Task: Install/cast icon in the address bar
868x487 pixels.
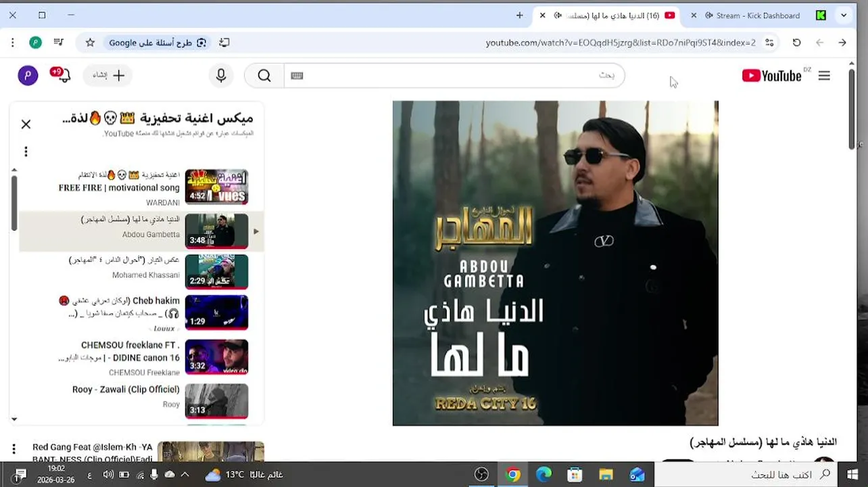Action: [x=224, y=43]
